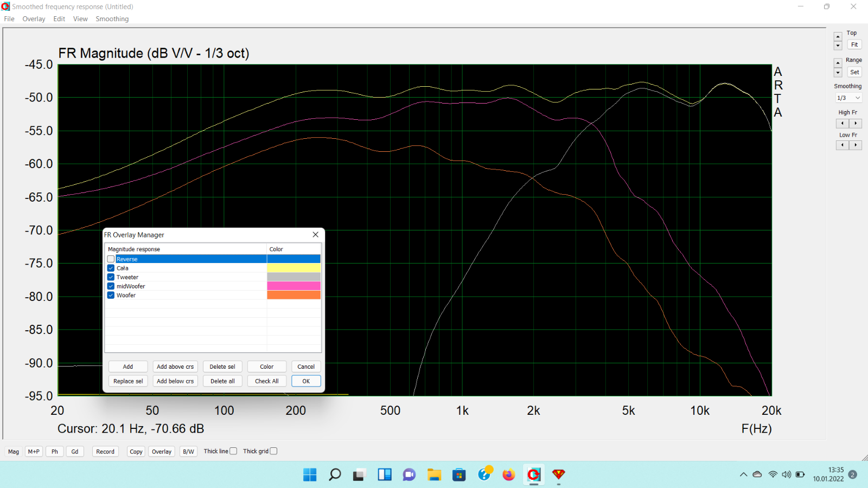The width and height of the screenshot is (868, 488).
Task: Open Firefox from the taskbar
Action: (509, 475)
